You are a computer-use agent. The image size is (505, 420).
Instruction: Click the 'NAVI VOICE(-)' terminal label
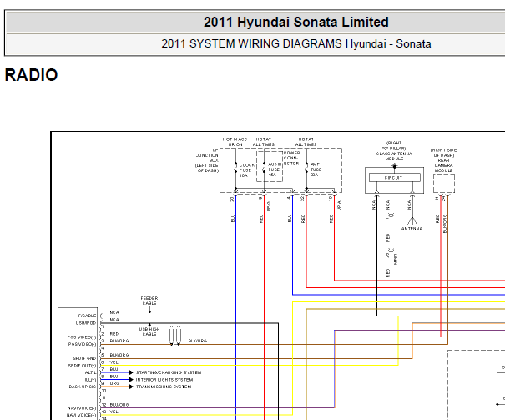pos(82,408)
